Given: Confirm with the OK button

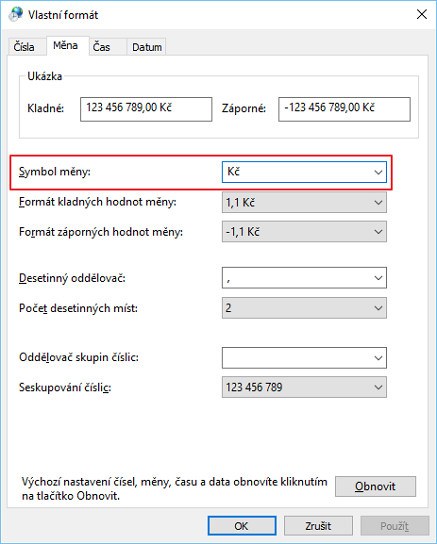Looking at the screenshot, I should [x=242, y=526].
